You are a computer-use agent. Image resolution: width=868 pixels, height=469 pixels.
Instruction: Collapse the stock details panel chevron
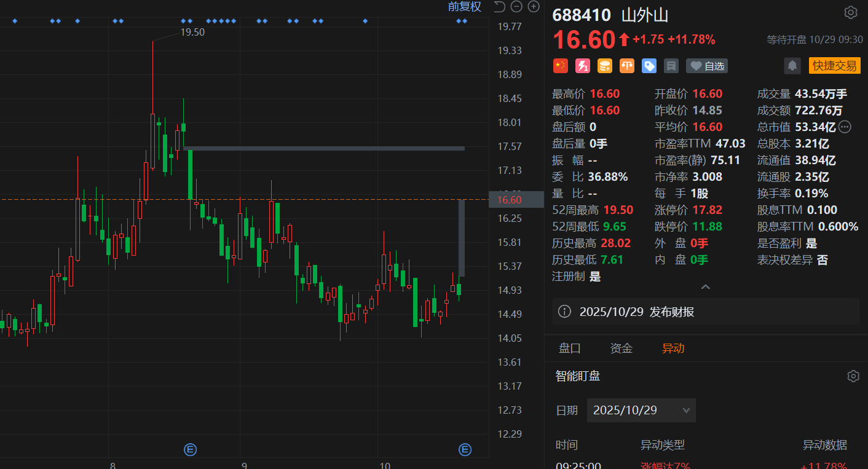tap(706, 287)
